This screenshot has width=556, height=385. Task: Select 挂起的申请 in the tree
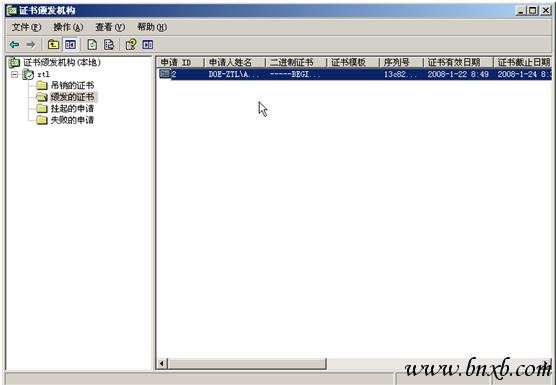coord(73,108)
